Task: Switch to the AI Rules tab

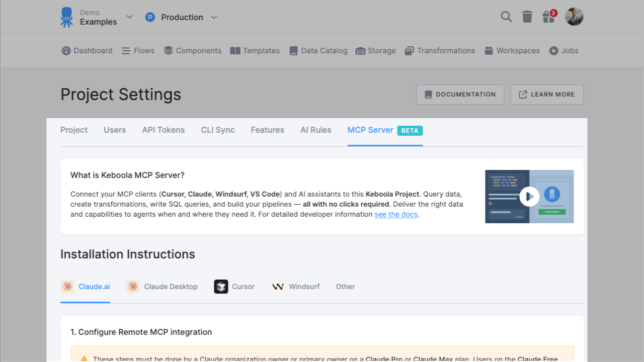Action: 316,130
